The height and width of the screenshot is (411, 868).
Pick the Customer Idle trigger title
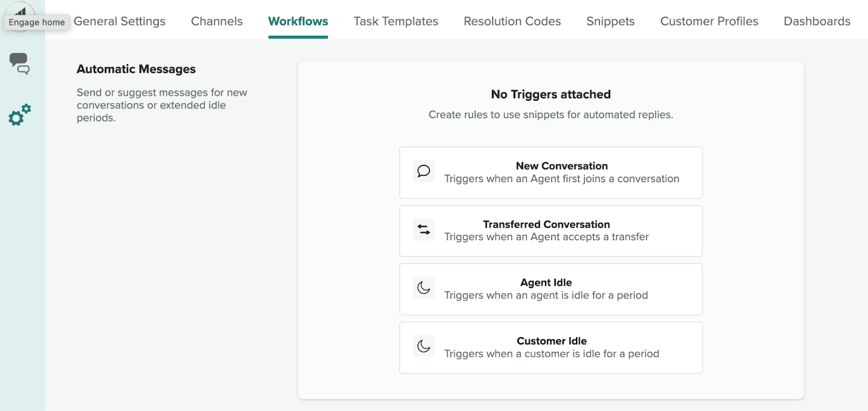tap(551, 341)
